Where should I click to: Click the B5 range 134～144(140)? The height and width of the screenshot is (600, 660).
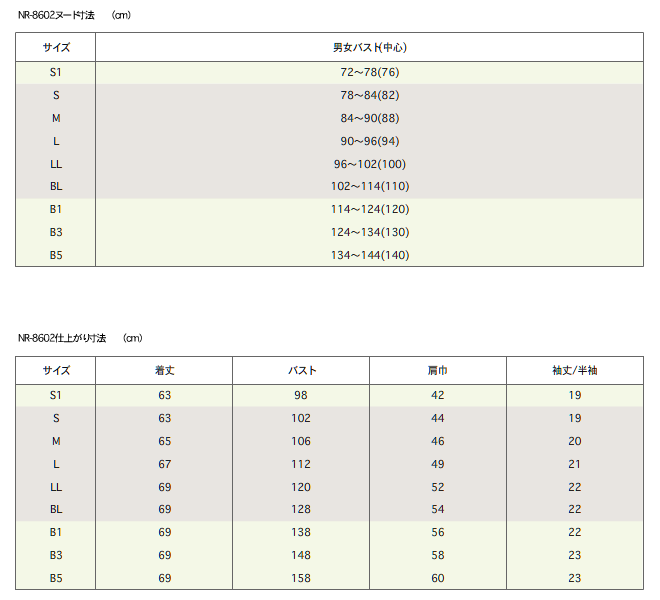pyautogui.click(x=370, y=255)
